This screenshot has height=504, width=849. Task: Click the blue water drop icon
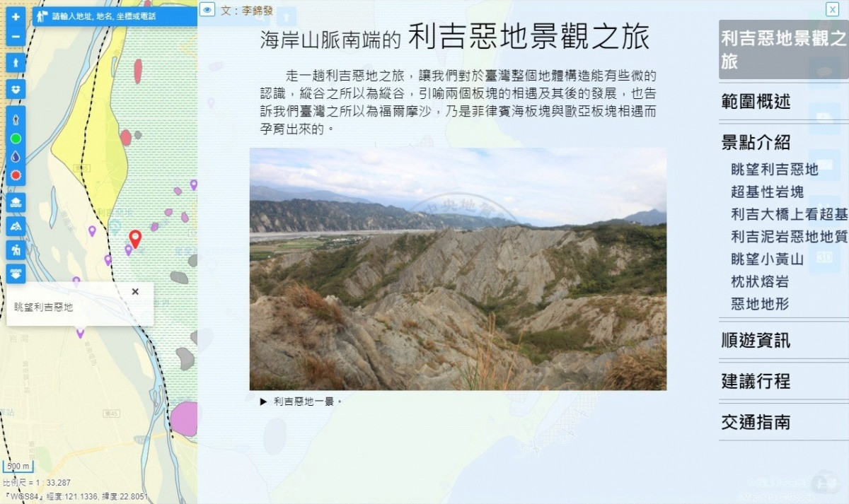tap(16, 156)
